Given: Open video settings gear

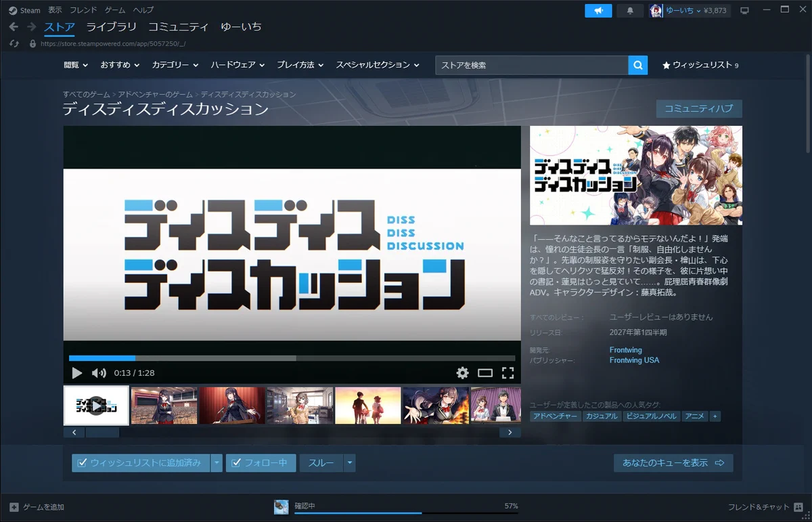Looking at the screenshot, I should pos(462,373).
